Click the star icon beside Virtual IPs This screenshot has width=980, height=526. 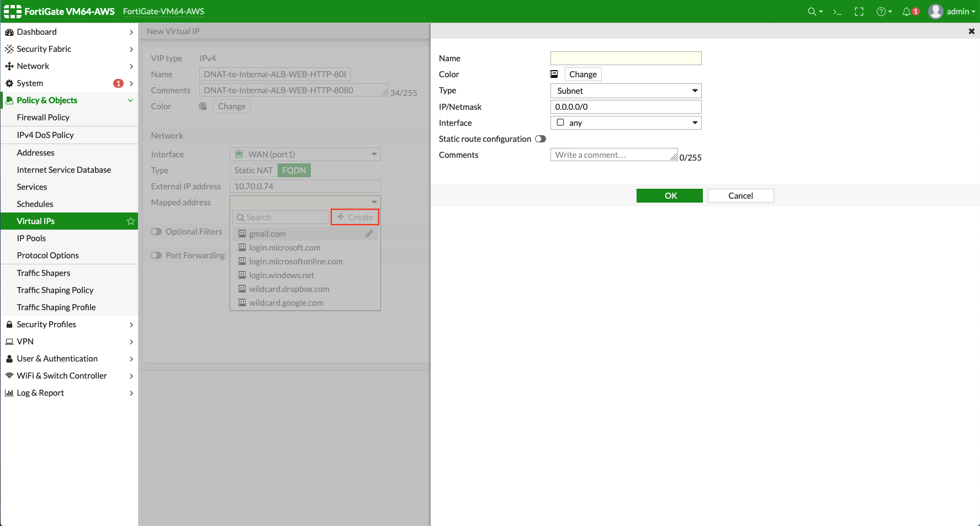click(131, 221)
